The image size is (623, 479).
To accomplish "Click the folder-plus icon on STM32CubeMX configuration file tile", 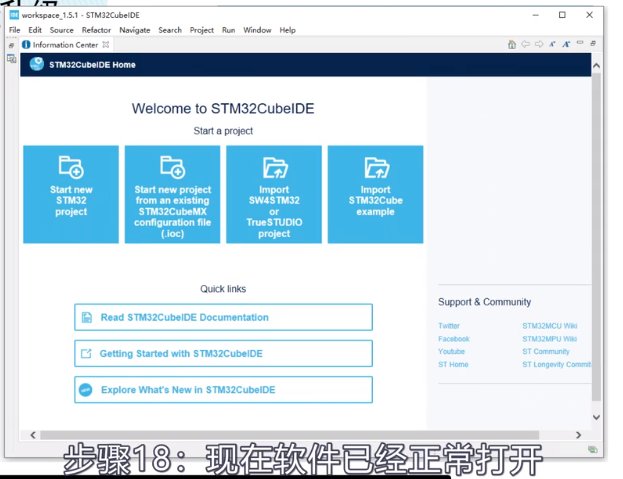I will (x=173, y=167).
